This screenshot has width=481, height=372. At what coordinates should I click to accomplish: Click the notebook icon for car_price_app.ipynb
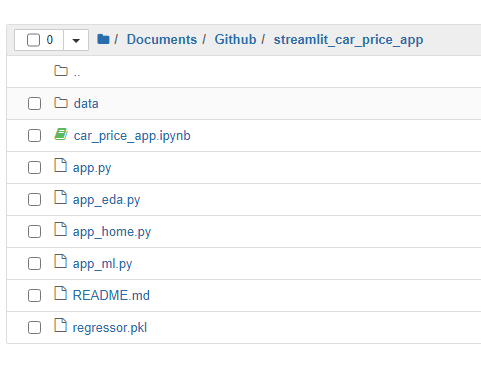[x=61, y=134]
